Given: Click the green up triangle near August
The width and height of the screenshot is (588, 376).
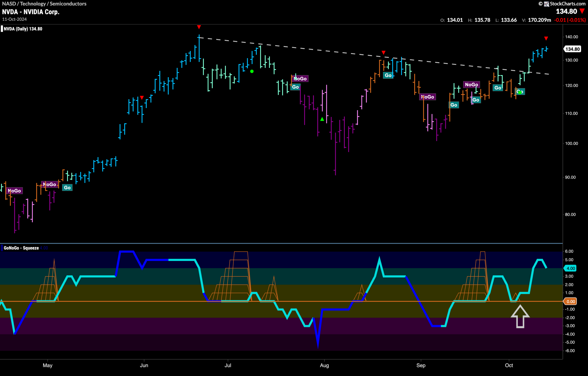Looking at the screenshot, I should click(322, 119).
